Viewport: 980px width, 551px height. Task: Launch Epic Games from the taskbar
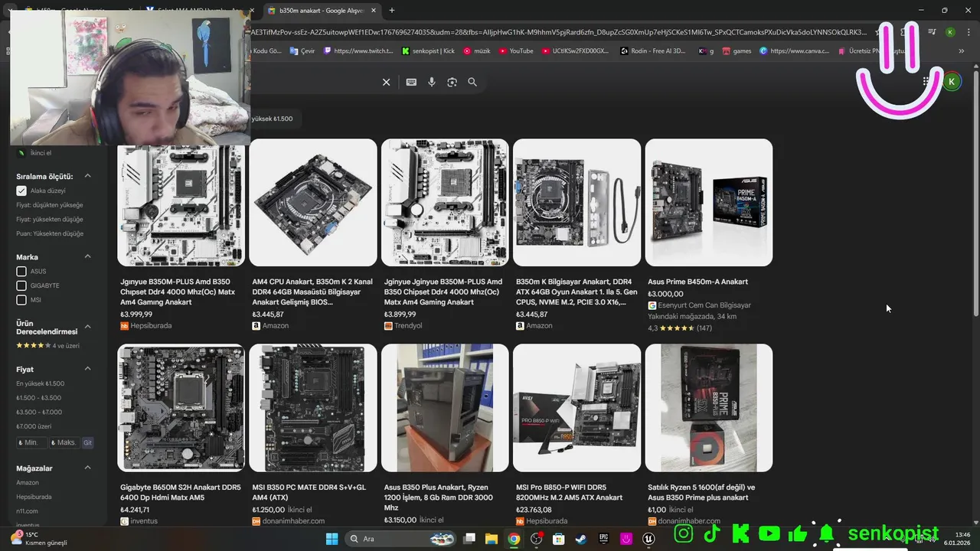click(604, 539)
